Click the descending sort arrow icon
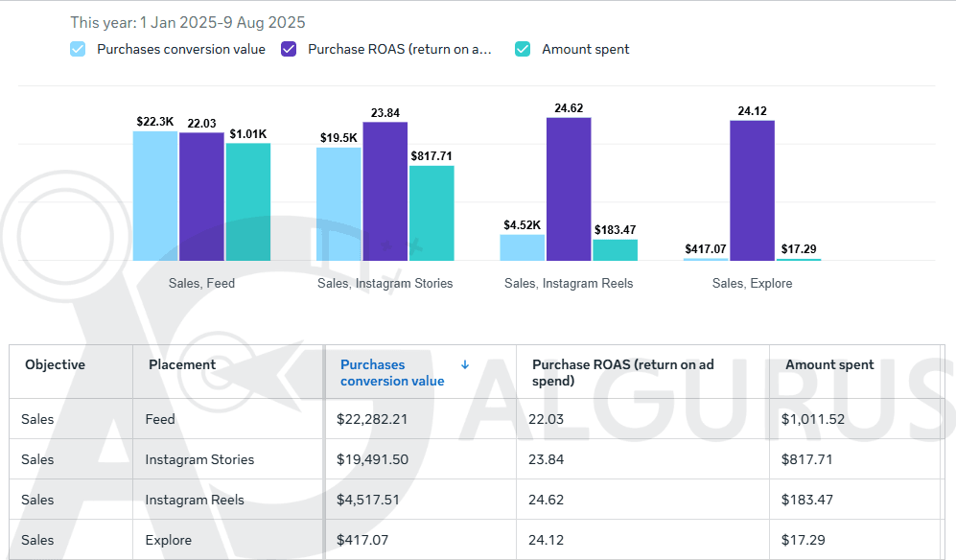The image size is (956, 560). click(x=465, y=364)
